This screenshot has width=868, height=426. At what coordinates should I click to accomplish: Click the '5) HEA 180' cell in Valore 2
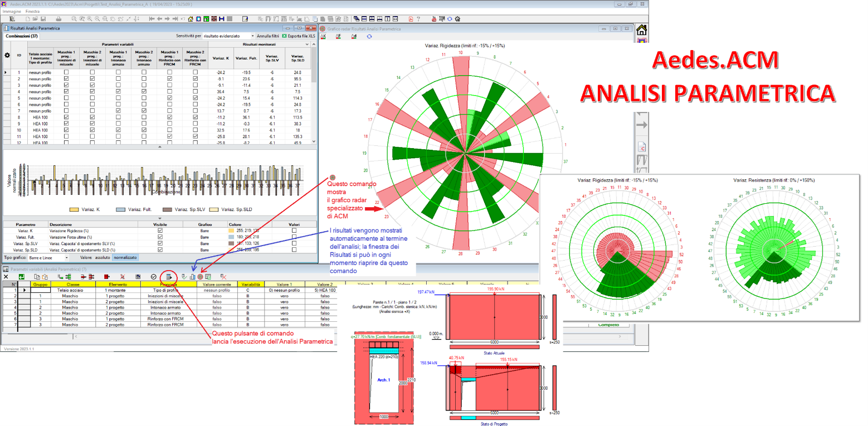coord(326,290)
